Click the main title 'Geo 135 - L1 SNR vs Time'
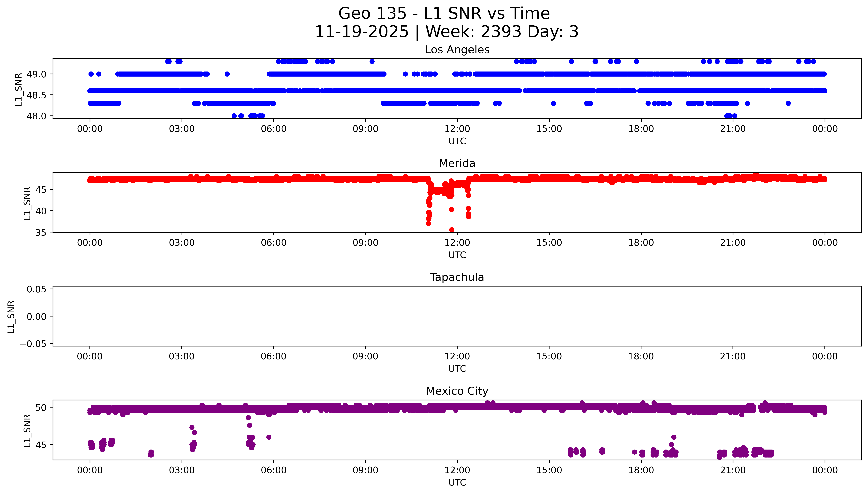 pyautogui.click(x=444, y=14)
